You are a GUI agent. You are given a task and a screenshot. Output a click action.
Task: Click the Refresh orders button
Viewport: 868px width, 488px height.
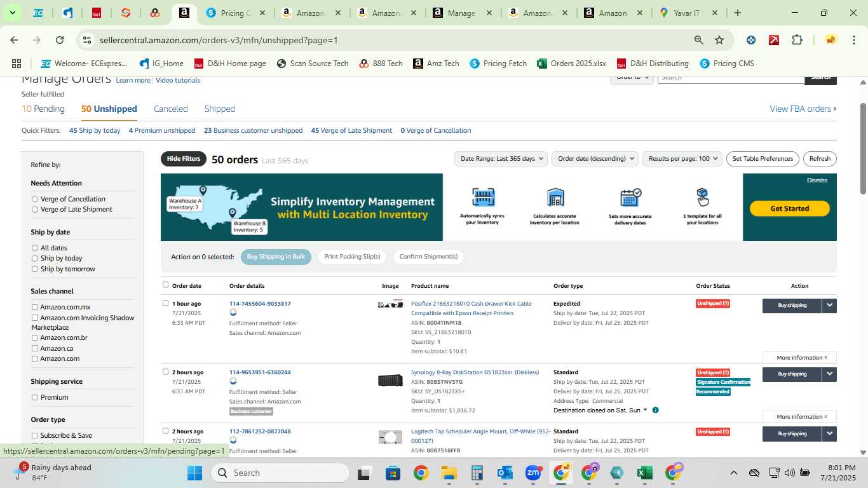[820, 158]
